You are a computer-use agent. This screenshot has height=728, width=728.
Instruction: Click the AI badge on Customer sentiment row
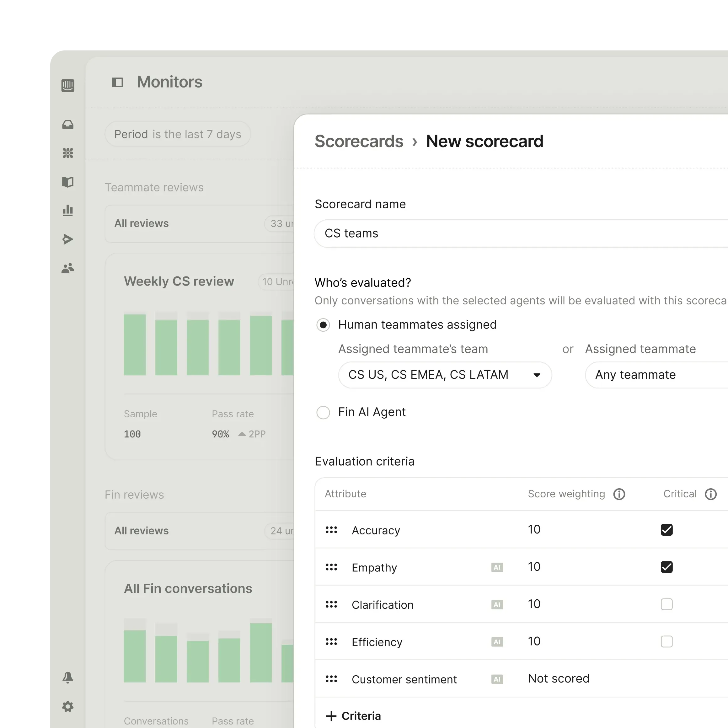[497, 679]
